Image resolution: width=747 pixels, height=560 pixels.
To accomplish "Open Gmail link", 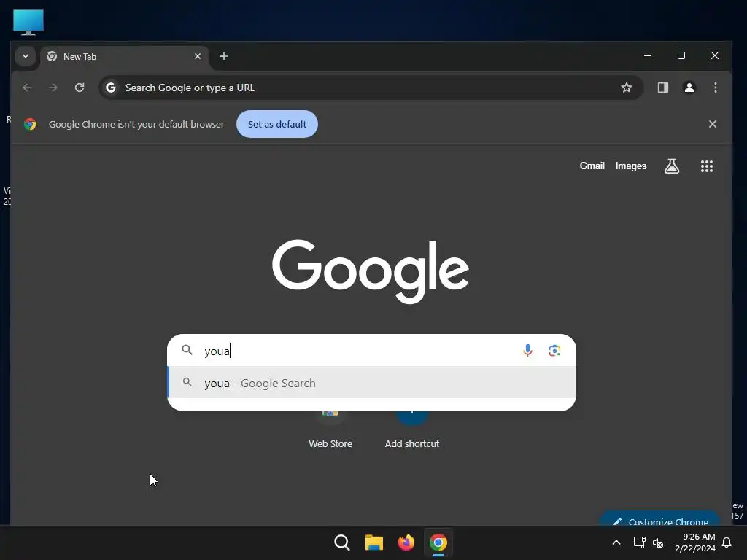I will pos(592,166).
